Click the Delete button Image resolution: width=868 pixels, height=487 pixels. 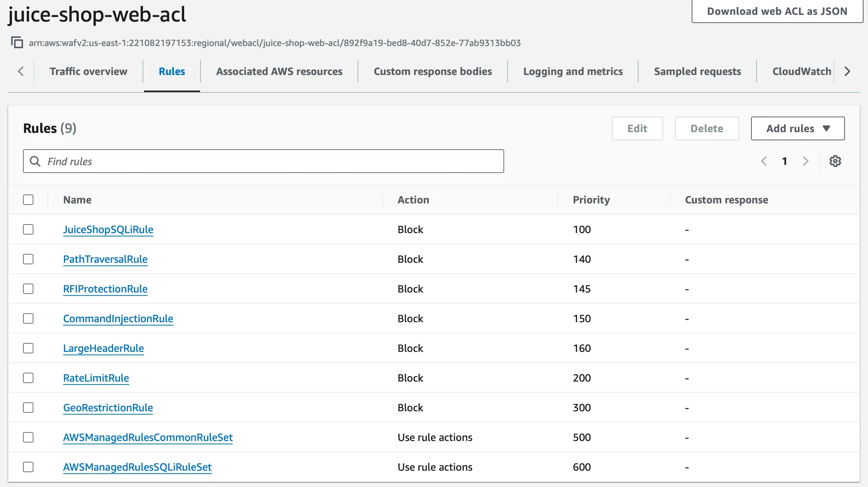pos(707,128)
